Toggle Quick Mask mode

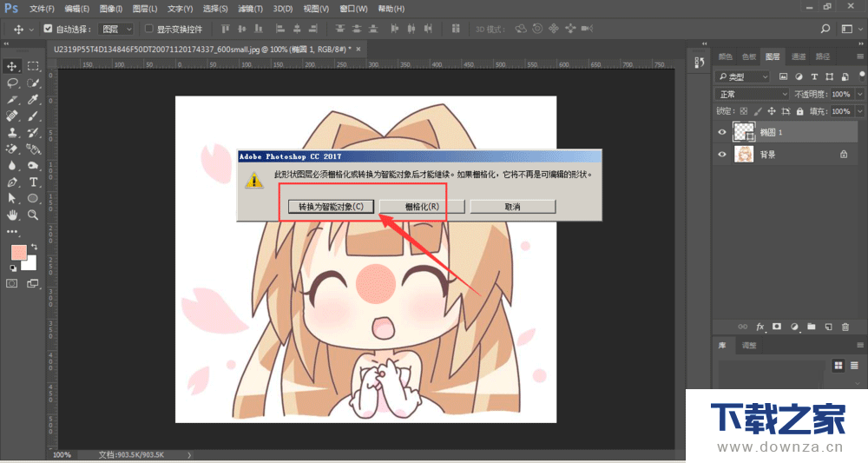(x=11, y=283)
